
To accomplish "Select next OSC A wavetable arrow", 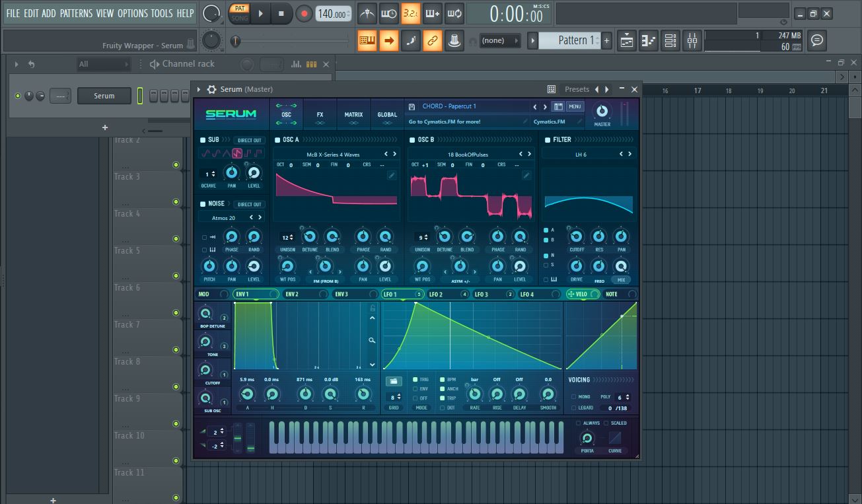I will (395, 154).
